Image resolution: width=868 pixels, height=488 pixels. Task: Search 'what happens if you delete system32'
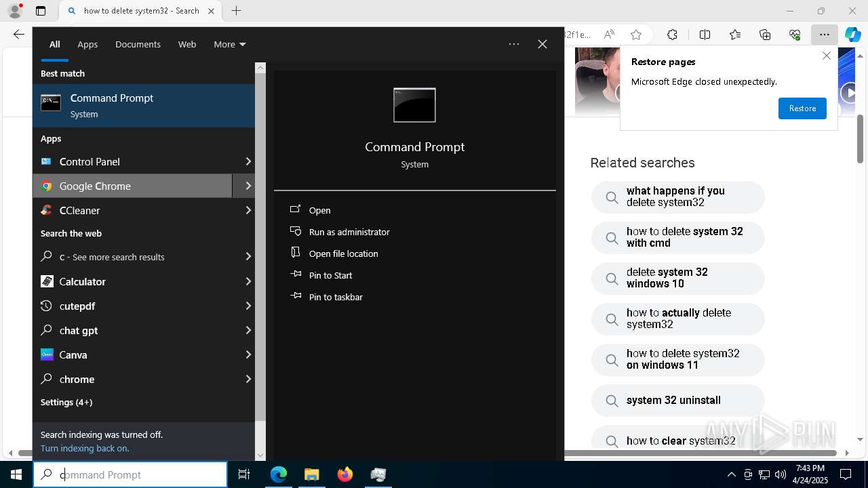point(677,197)
